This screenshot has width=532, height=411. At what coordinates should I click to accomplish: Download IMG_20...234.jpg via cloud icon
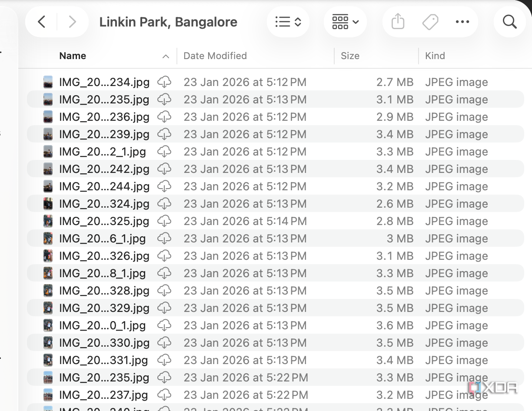click(164, 82)
